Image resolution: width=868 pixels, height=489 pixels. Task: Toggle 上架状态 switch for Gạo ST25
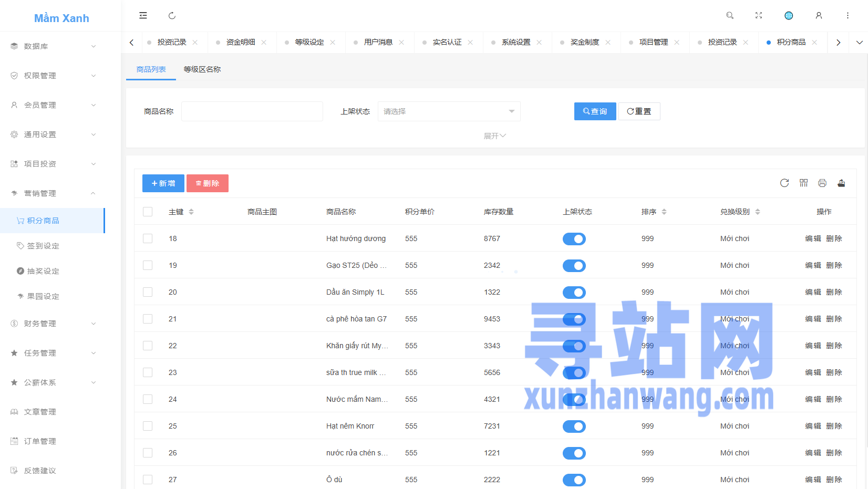(x=574, y=266)
